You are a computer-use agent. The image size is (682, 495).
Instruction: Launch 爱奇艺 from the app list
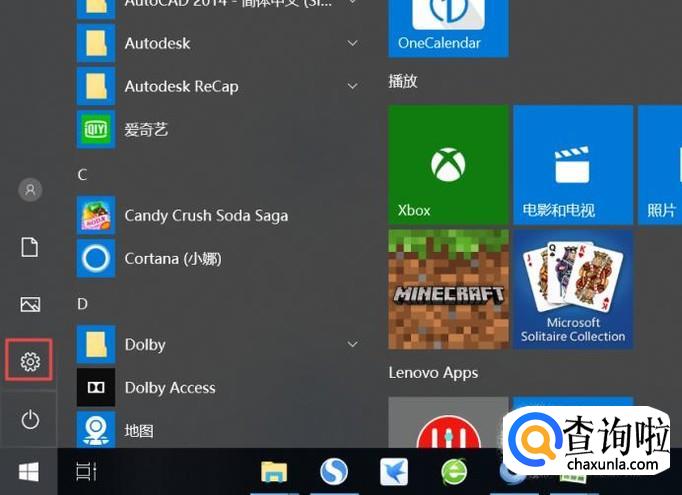click(x=146, y=129)
